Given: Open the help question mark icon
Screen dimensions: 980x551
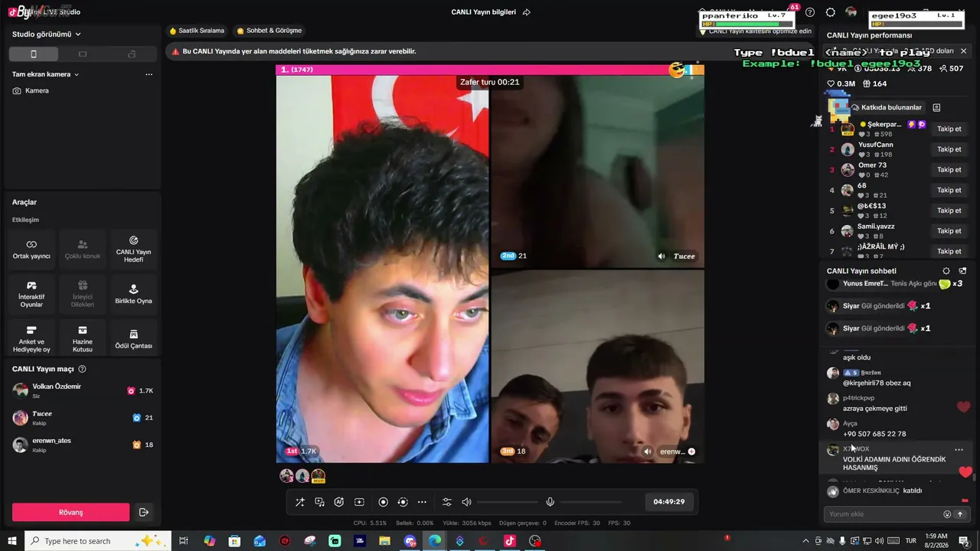Looking at the screenshot, I should pos(810,12).
